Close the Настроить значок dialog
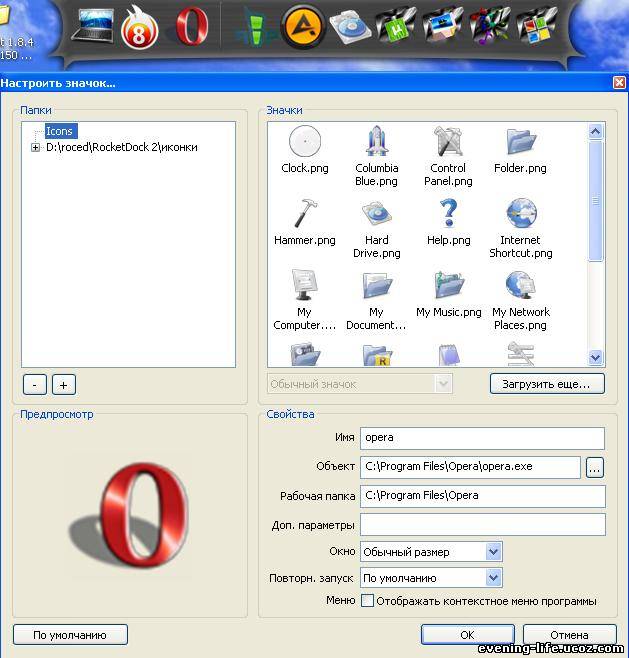629x658 pixels. 619,83
